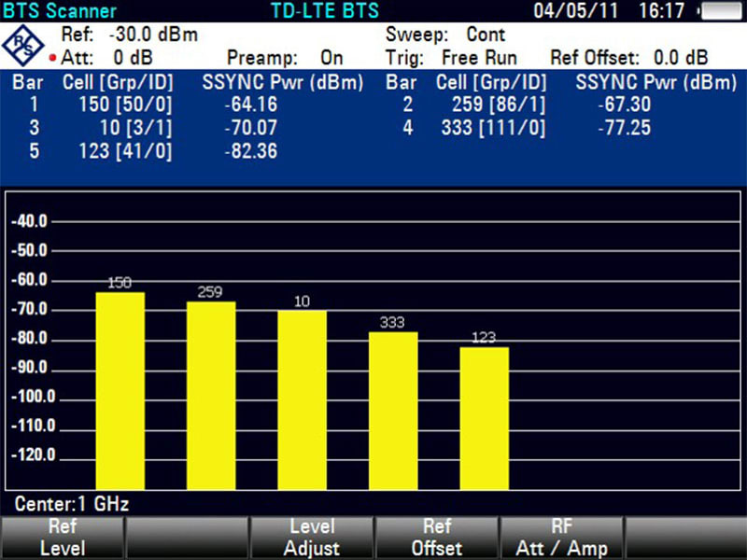Select the yellow bar labeled 259
Screen dimensions: 747x560
click(x=211, y=396)
